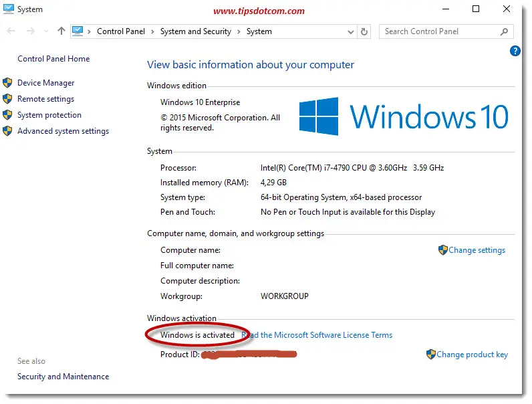Maximize the System window
This screenshot has height=404, width=532.
pyautogui.click(x=476, y=9)
